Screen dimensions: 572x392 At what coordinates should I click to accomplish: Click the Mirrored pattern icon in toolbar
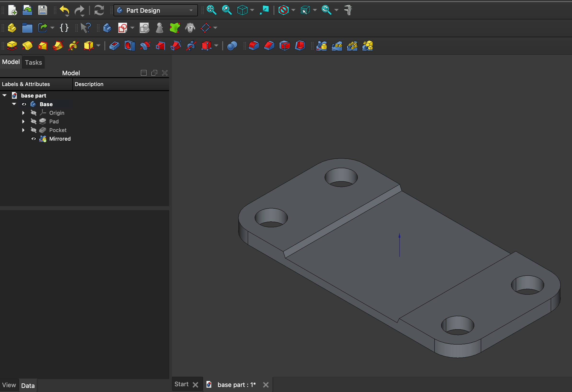pyautogui.click(x=321, y=46)
